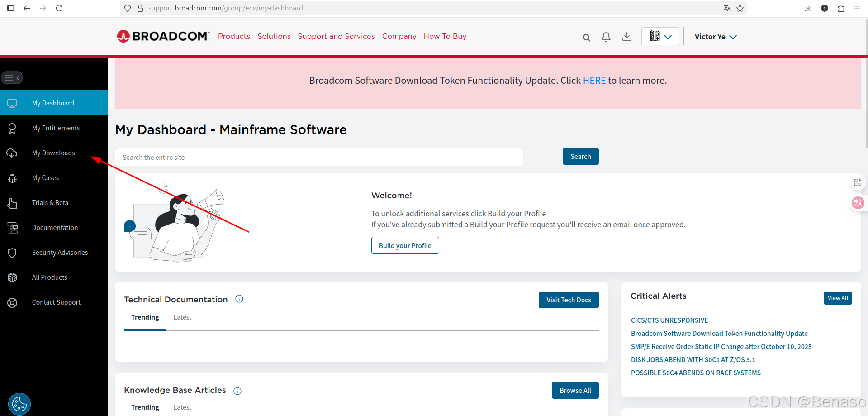
Task: Click Build your Profile button
Action: 405,245
